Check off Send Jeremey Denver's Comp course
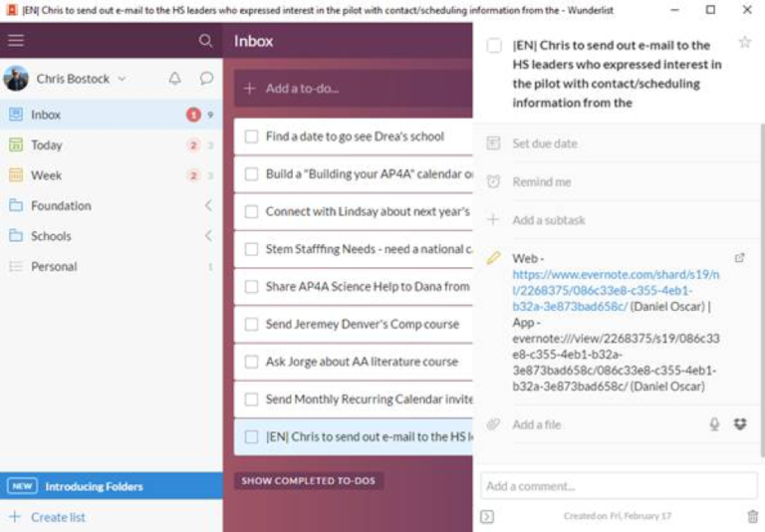Screen dimensions: 765x532 click(251, 325)
